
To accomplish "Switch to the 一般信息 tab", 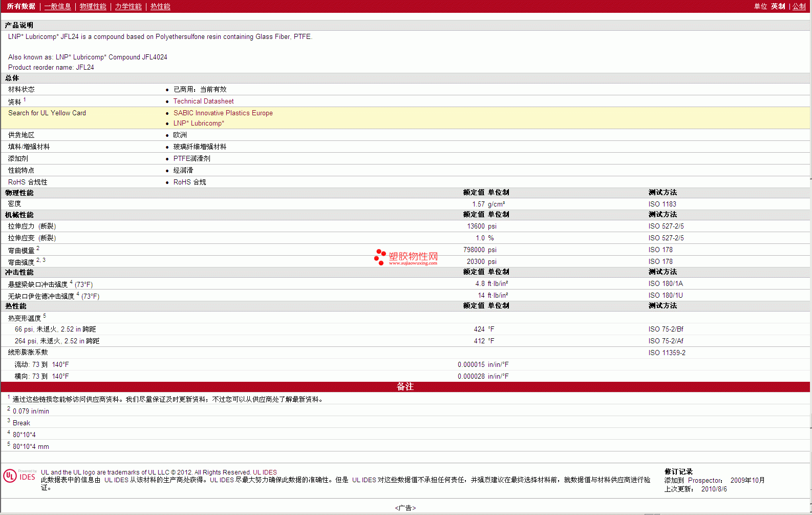I will tap(57, 6).
